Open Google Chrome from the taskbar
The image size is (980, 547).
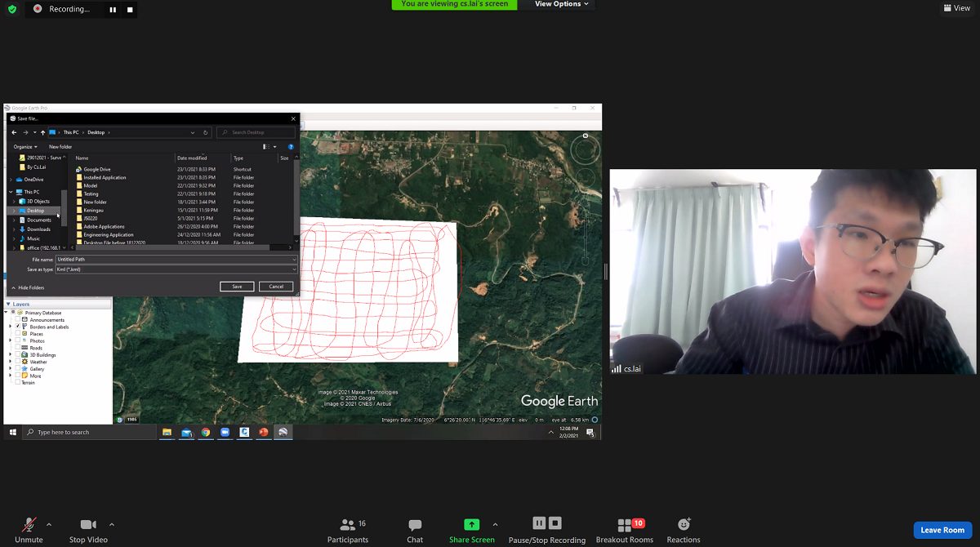206,432
